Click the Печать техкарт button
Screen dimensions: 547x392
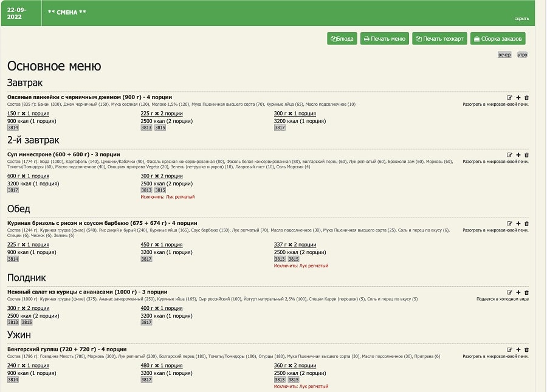tap(439, 39)
